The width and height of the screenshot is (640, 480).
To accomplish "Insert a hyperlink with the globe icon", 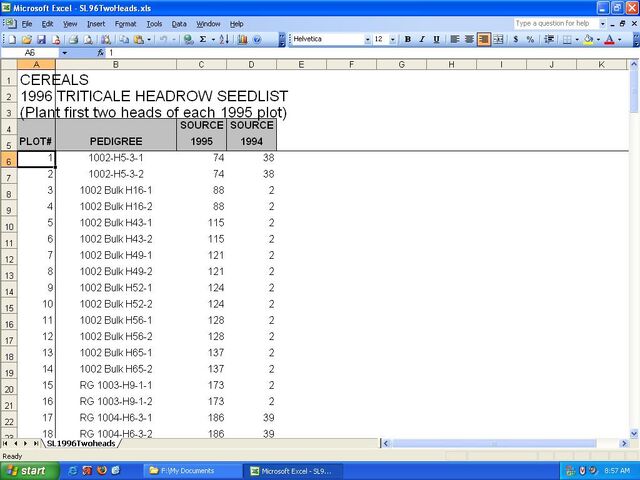I will click(x=188, y=39).
